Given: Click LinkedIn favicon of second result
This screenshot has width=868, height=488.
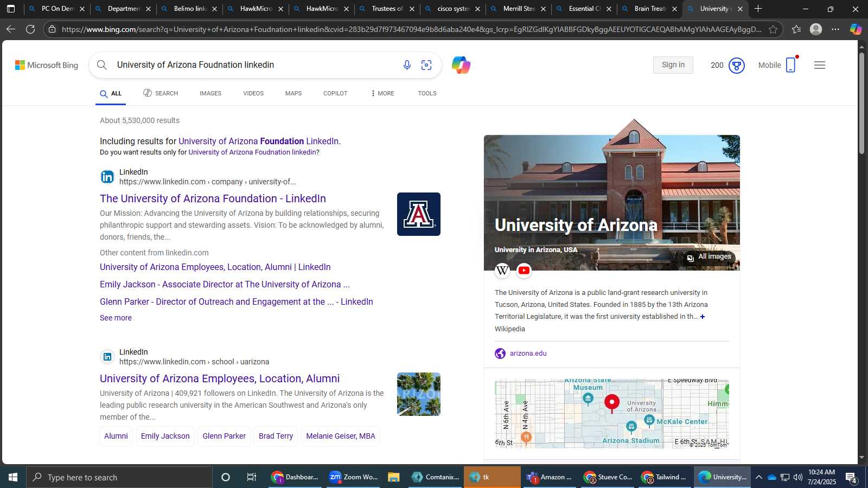Looking at the screenshot, I should point(107,357).
